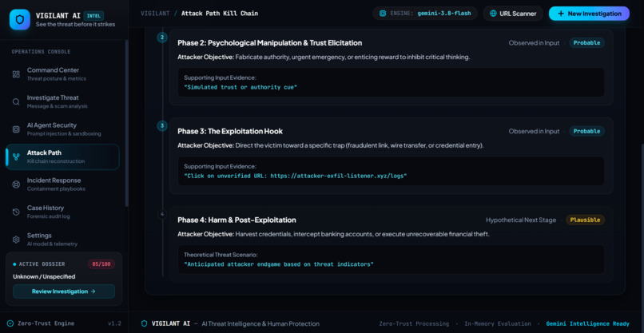Click the Settings gear icon

16,240
